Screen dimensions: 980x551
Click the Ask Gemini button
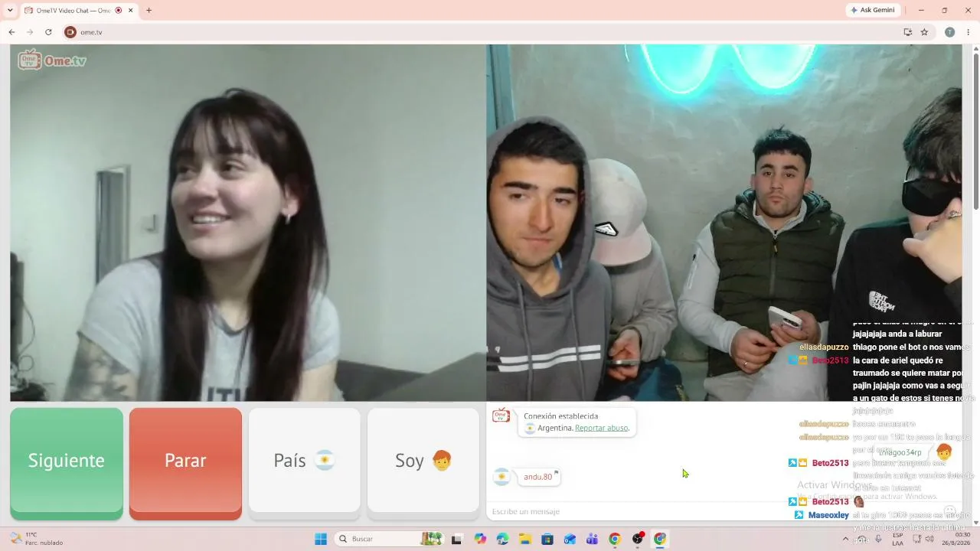click(872, 10)
